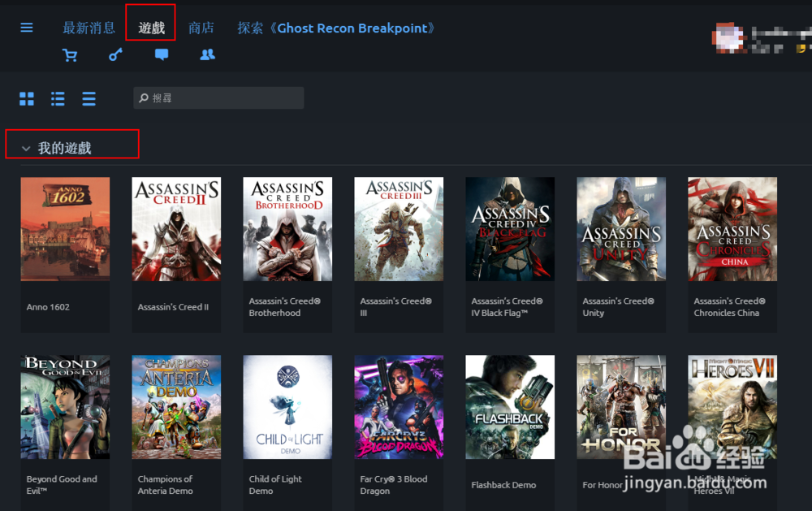Viewport: 812px width, 511px height.
Task: Click Assassin's Creed Brotherhood title text
Action: click(284, 307)
